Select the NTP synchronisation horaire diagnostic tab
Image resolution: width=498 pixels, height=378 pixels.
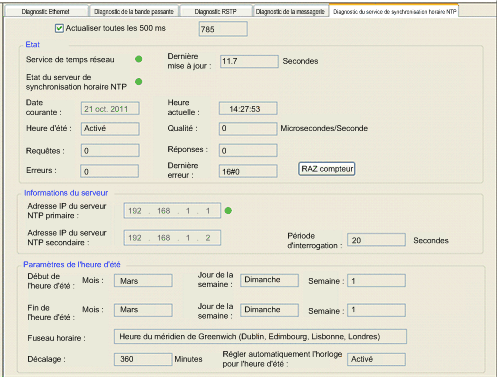click(x=394, y=11)
